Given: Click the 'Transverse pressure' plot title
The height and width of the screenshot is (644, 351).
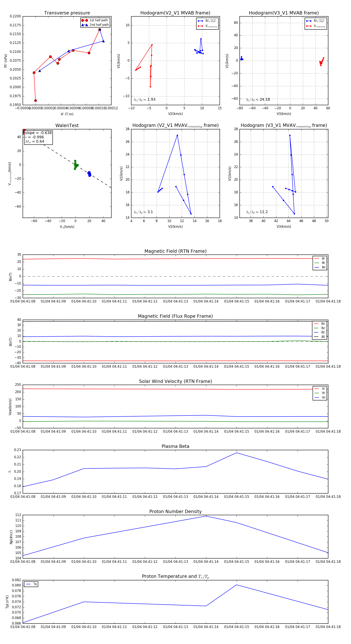Looking at the screenshot, I should pyautogui.click(x=67, y=13).
